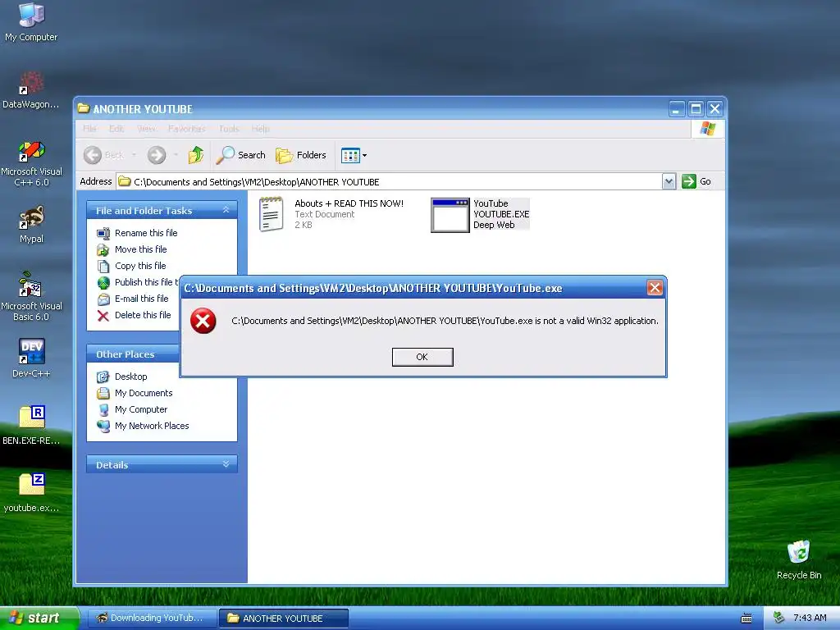
Task: Collapse the File and Folder Tasks panel
Action: point(226,210)
